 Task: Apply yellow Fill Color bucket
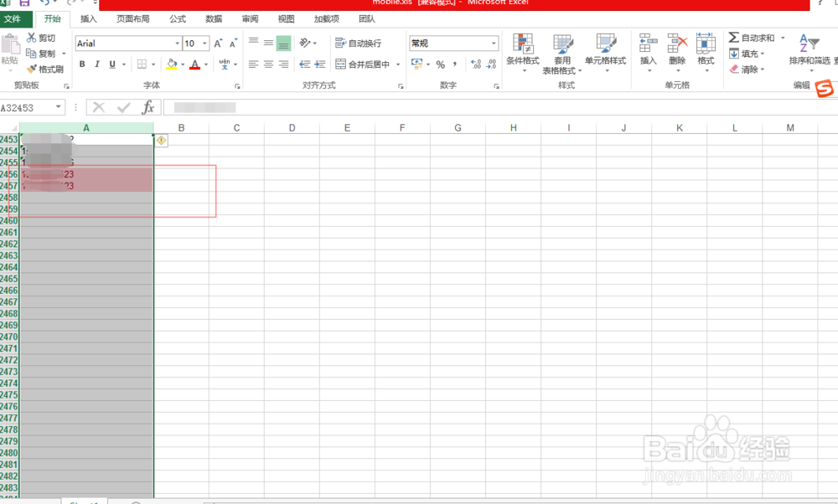click(172, 64)
